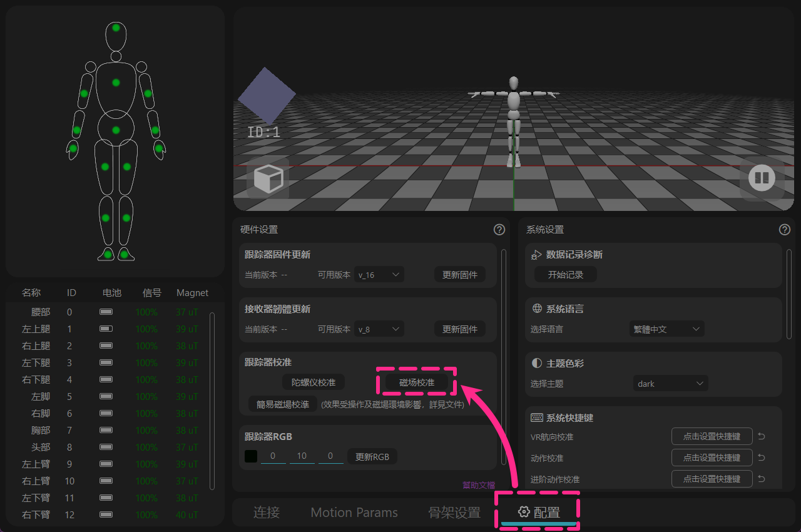Expand the dark theme dropdown
This screenshot has height=532, width=801.
(671, 383)
